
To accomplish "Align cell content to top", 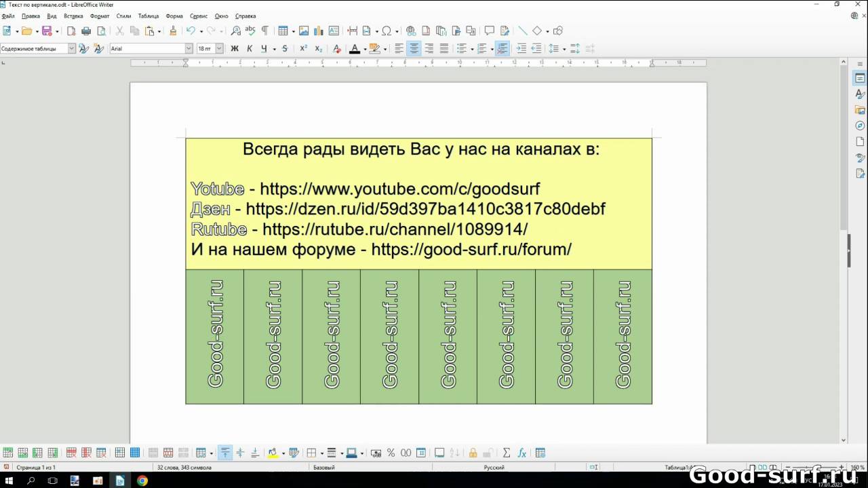I will [225, 453].
